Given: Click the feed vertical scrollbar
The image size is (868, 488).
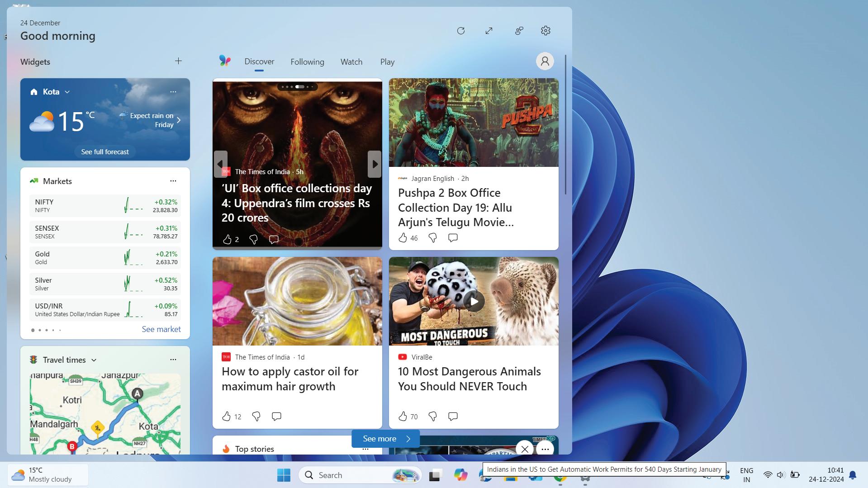Looking at the screenshot, I should point(565,124).
